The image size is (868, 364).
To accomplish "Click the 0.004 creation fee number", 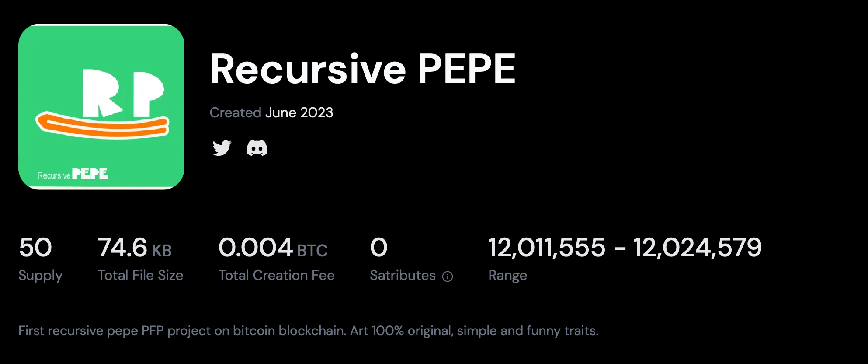I will [256, 248].
